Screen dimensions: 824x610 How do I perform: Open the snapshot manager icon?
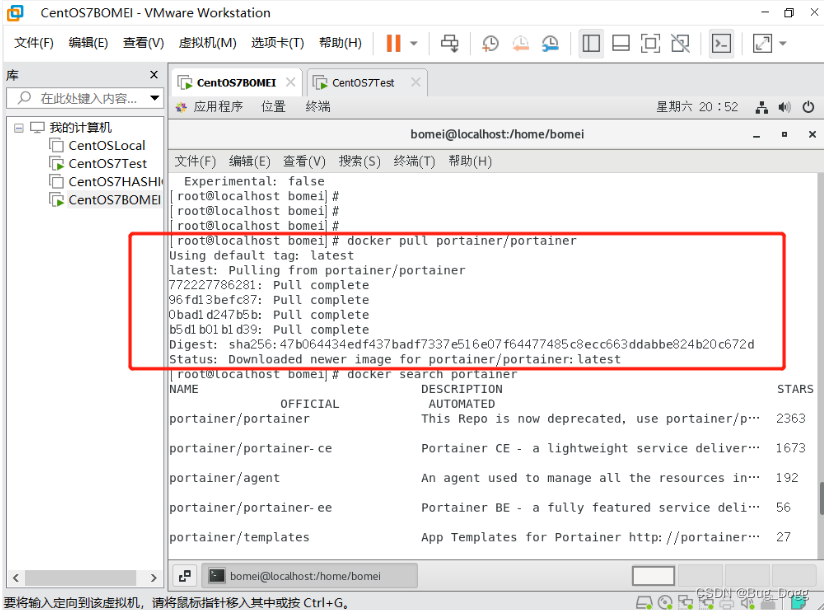tap(550, 43)
